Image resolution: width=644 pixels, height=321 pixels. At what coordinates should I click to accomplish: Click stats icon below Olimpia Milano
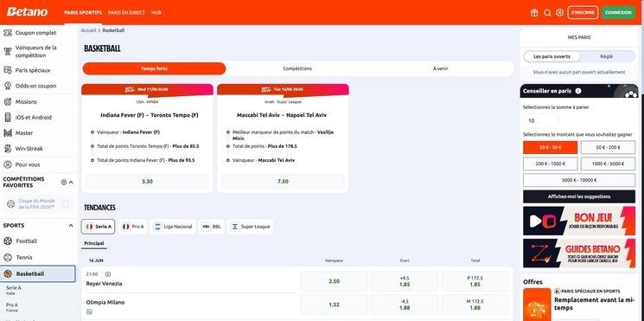point(89,311)
